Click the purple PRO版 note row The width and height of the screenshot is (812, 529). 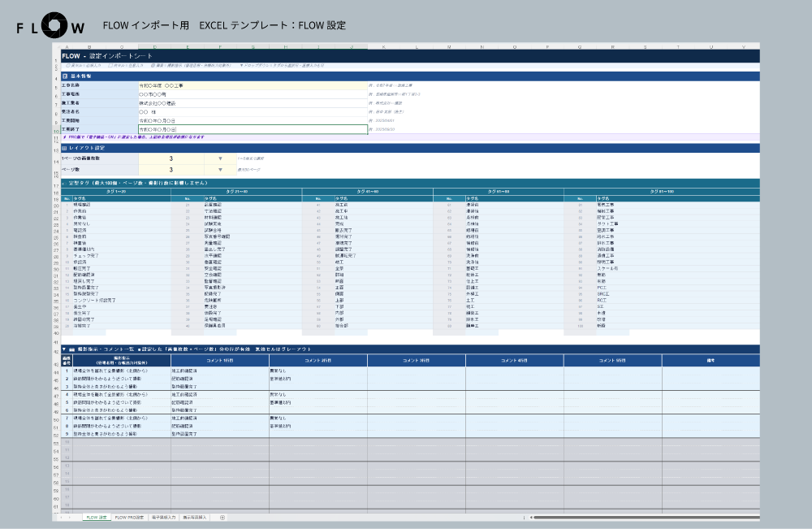point(411,137)
